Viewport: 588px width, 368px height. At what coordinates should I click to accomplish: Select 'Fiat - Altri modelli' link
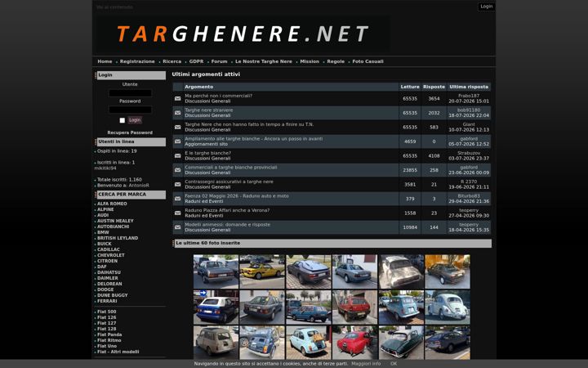coord(118,352)
